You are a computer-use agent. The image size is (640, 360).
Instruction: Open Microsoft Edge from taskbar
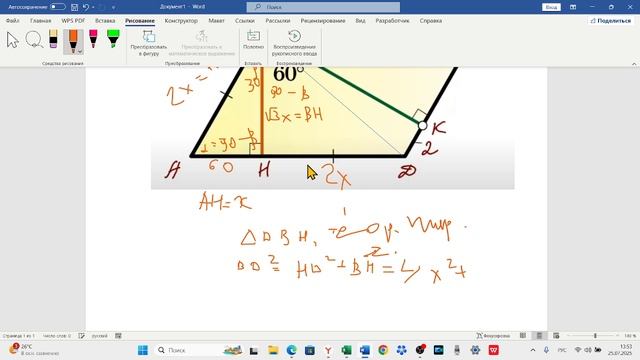click(x=291, y=350)
